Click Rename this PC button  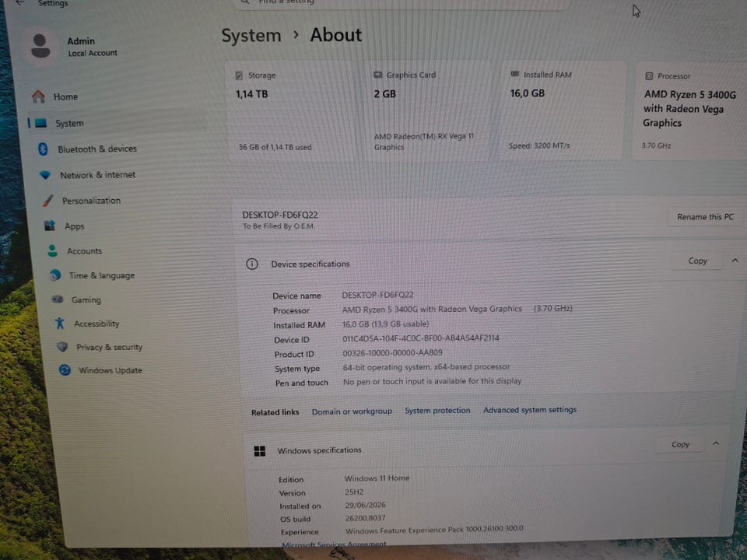coord(705,217)
